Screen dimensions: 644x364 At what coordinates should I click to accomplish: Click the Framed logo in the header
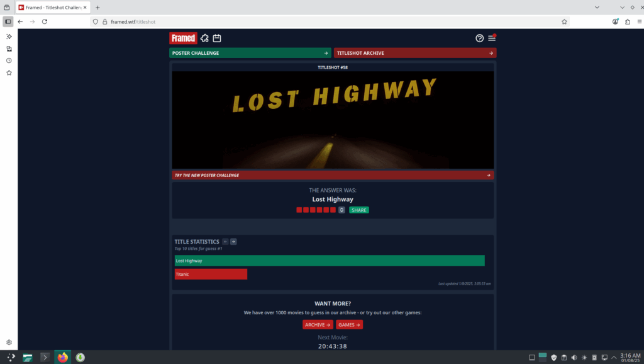pyautogui.click(x=183, y=38)
